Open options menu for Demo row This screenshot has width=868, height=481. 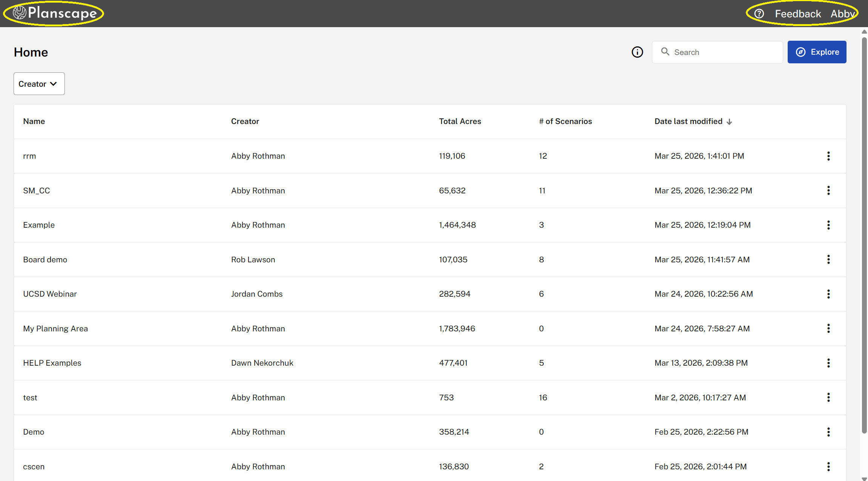tap(828, 432)
